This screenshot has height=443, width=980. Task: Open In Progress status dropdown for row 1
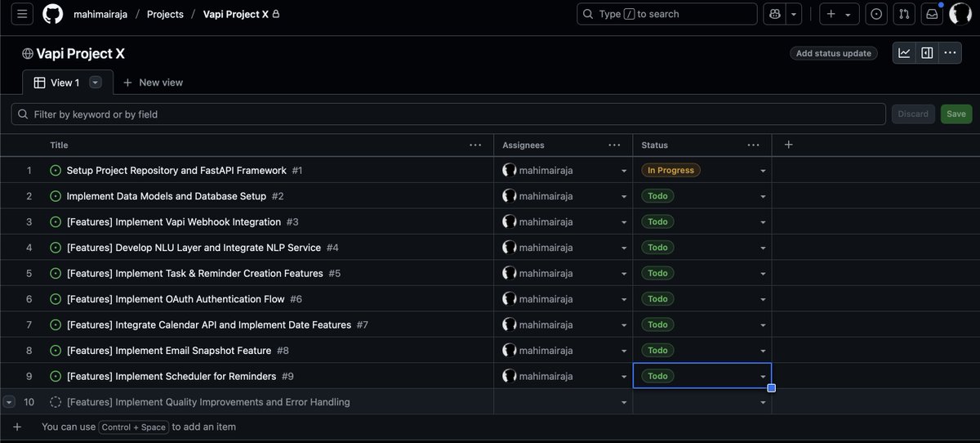click(763, 171)
